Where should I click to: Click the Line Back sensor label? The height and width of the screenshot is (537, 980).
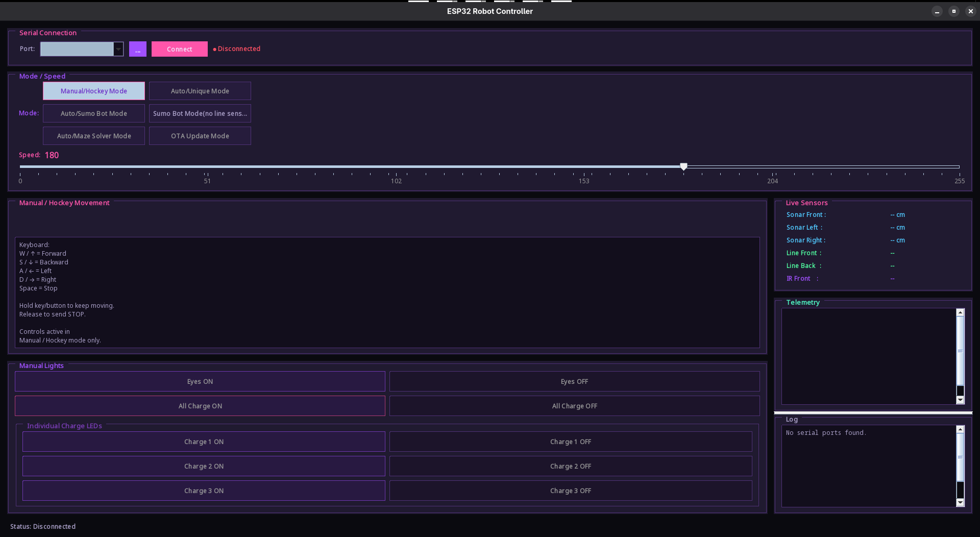804,266
